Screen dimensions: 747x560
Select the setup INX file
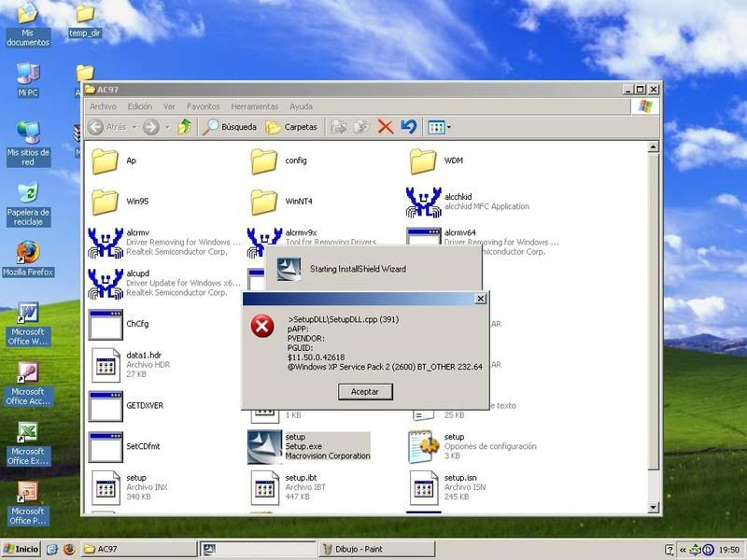[130, 487]
